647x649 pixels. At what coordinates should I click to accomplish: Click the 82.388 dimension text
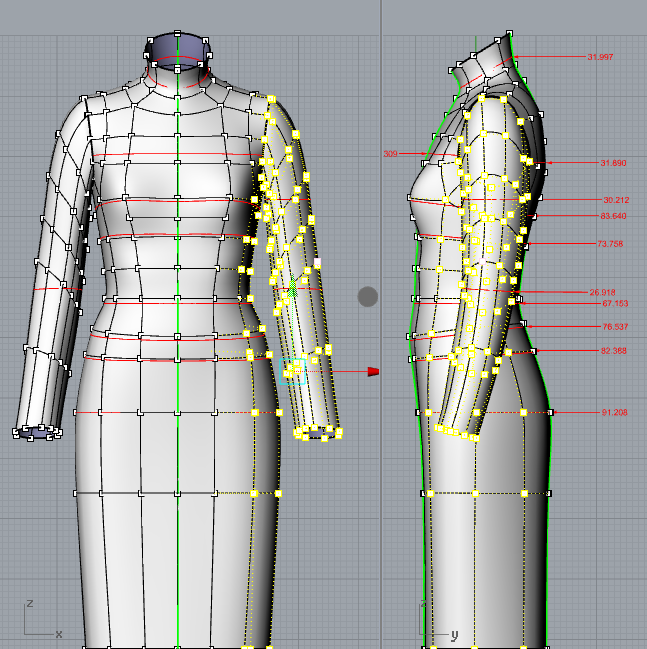coord(614,351)
